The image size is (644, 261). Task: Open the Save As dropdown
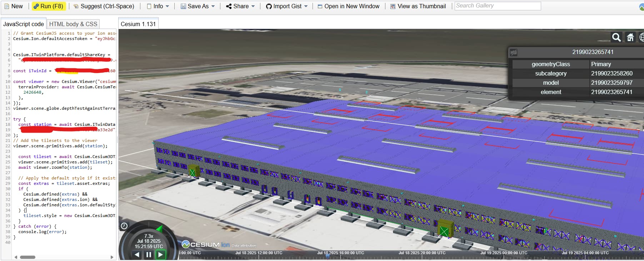click(x=198, y=6)
